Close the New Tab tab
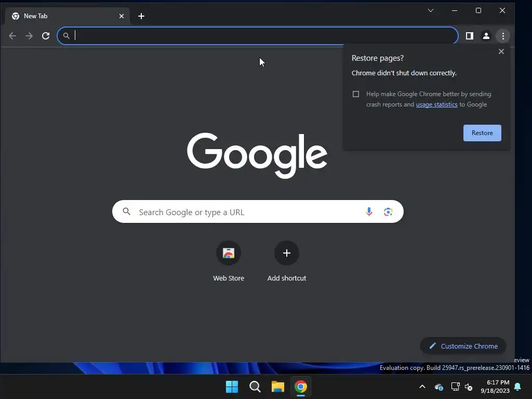Screen dimensions: 532x399 [122, 16]
